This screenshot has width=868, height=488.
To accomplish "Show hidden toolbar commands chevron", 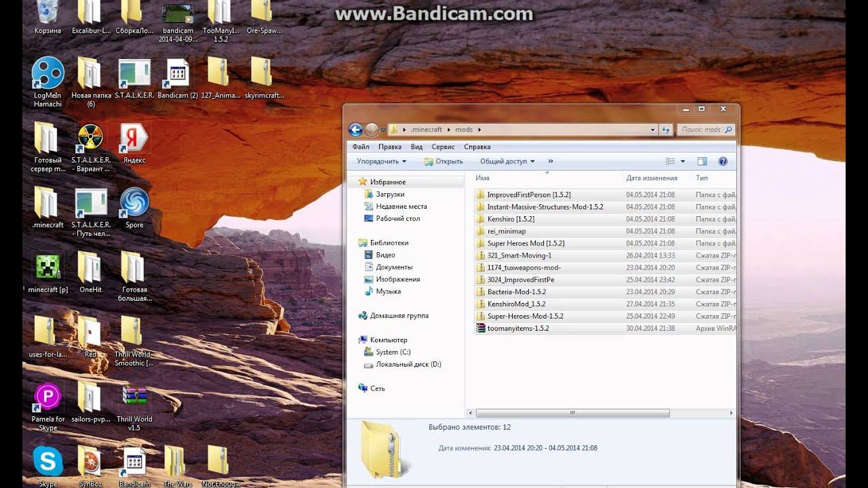I will pyautogui.click(x=550, y=161).
